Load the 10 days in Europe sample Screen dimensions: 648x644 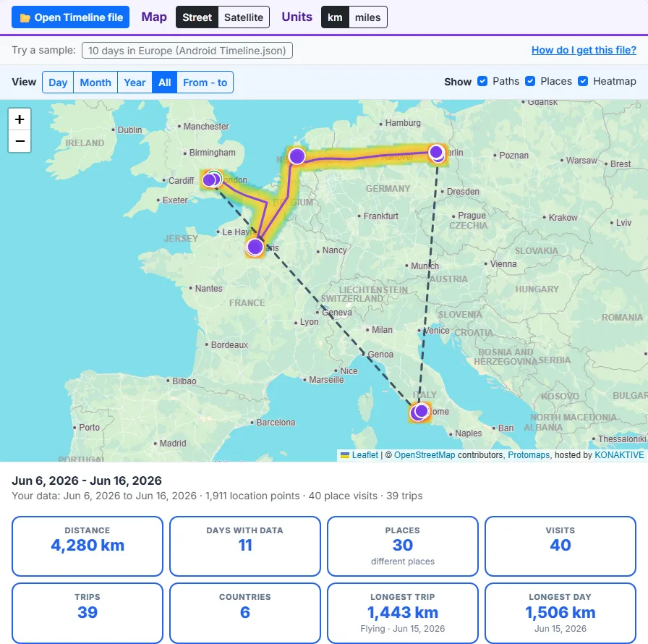[x=187, y=51]
